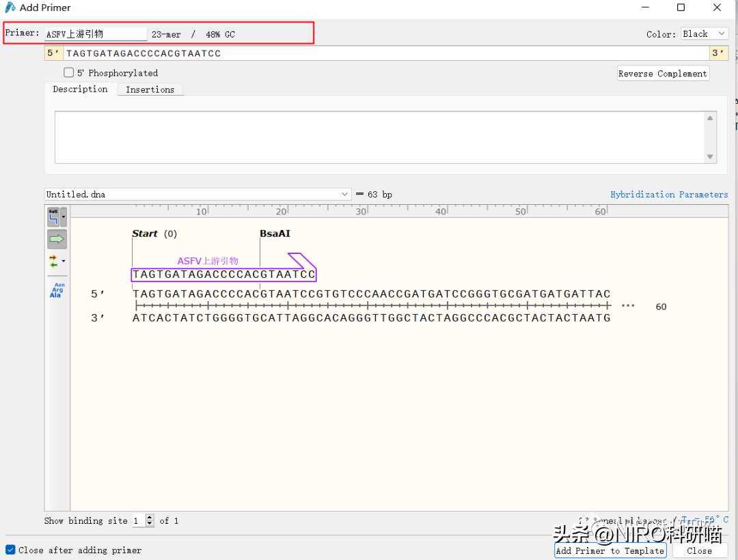Toggle the green arrow features display icon

(56, 239)
